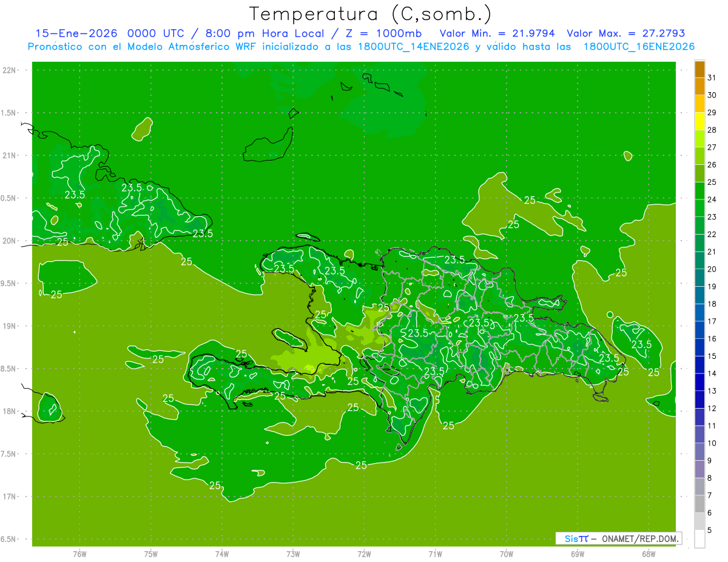Click the 68W longitude axis label
Screen dimensions: 728x562
[649, 554]
